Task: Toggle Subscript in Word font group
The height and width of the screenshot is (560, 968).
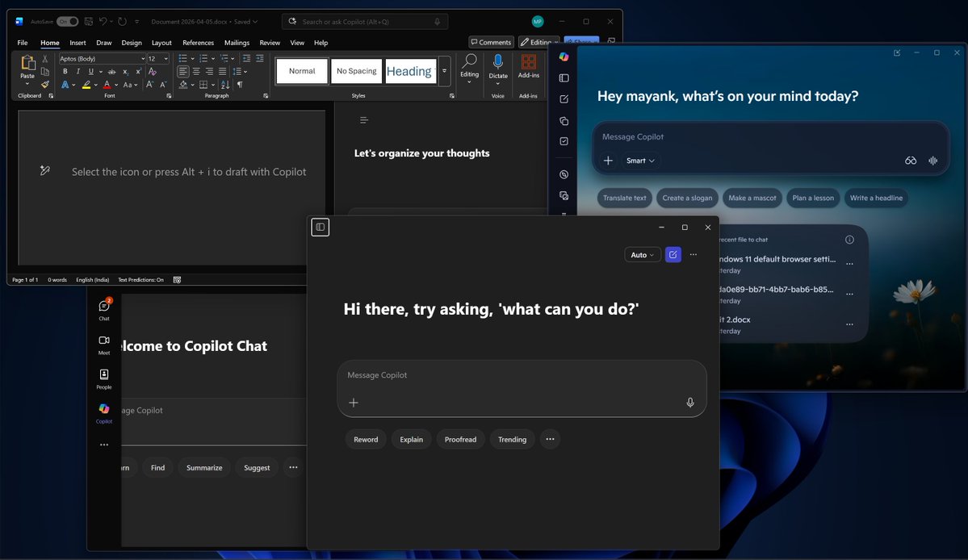Action: click(x=125, y=72)
